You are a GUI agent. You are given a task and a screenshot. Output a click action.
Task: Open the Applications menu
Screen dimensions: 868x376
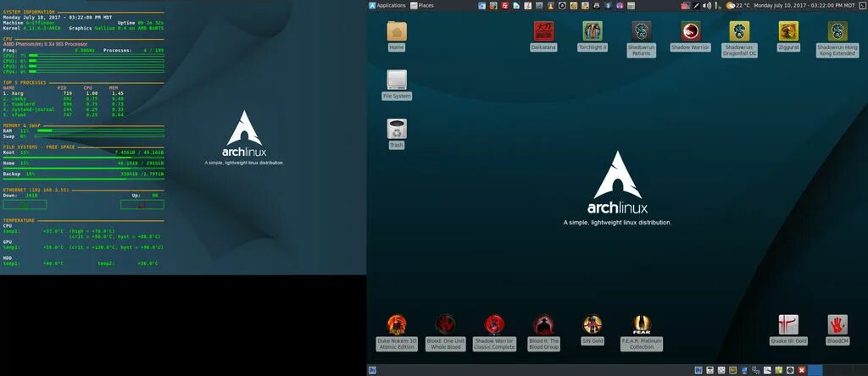tap(387, 6)
